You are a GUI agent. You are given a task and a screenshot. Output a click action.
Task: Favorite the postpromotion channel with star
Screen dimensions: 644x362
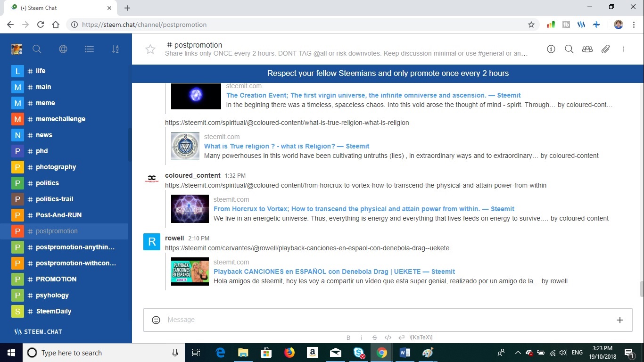pos(150,49)
